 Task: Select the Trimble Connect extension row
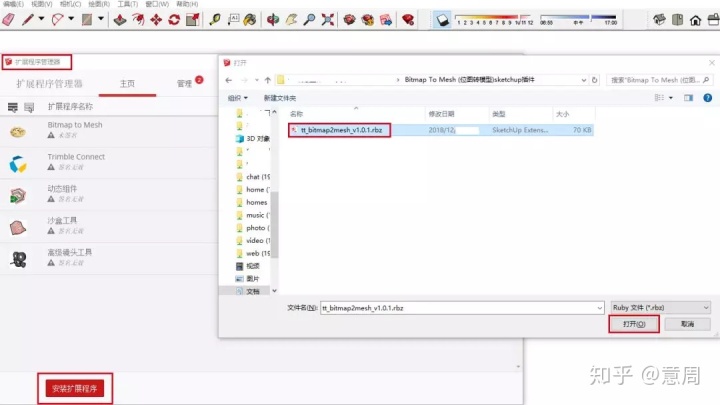tap(109, 163)
